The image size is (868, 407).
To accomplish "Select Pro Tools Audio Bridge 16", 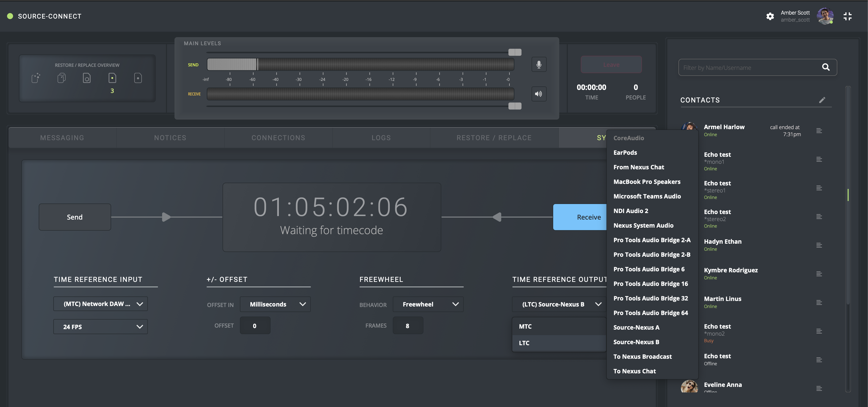I will (651, 284).
